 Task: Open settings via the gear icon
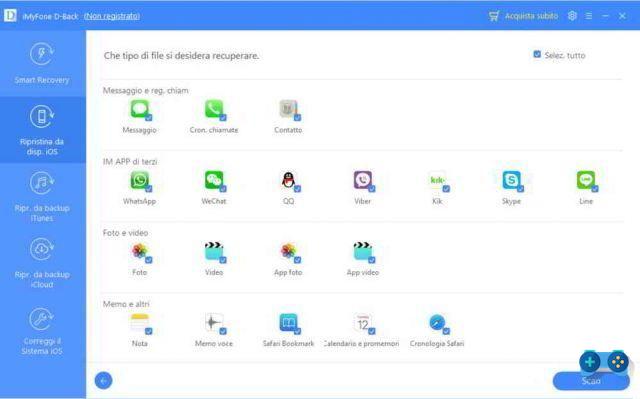click(572, 16)
